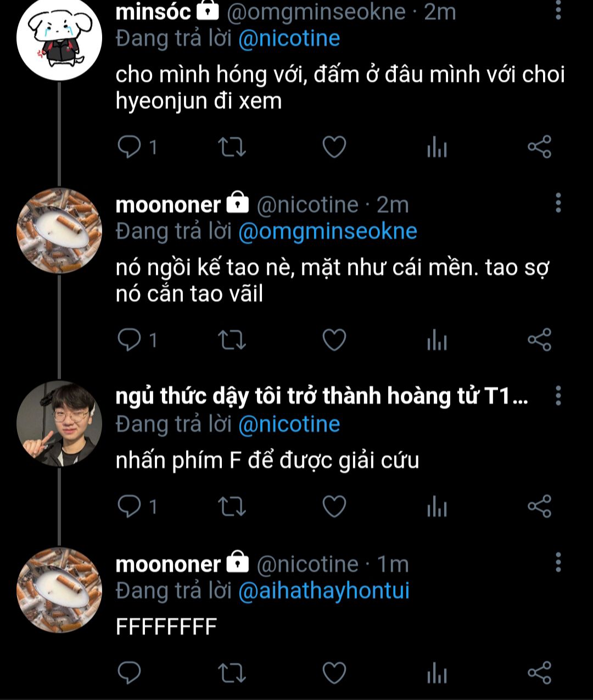Open the cigarette avatar of the 2m tweet
Viewport: 593px width, 700px height.
point(59,230)
